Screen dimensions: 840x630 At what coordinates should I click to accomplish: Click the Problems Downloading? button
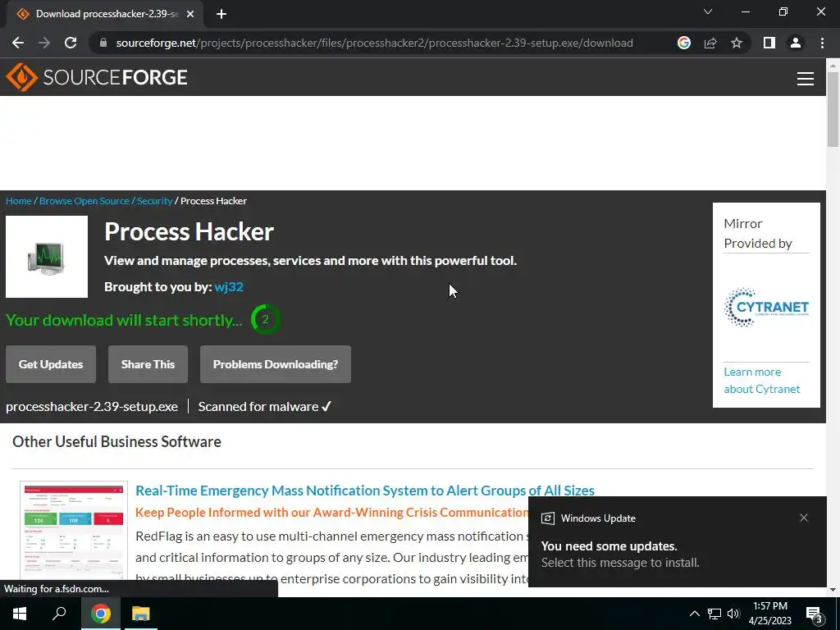point(276,364)
